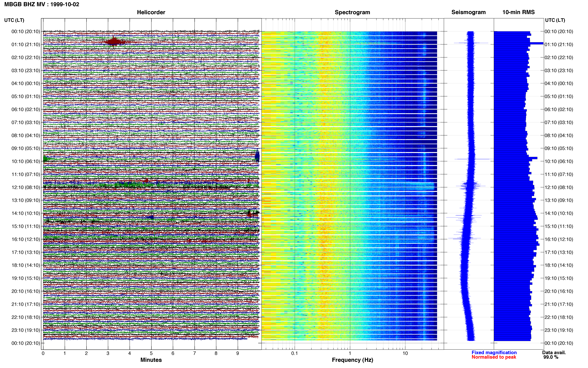The width and height of the screenshot is (588, 368).
Task: Click the left time label 10:10 (06:10)
Action: [x=26, y=161]
